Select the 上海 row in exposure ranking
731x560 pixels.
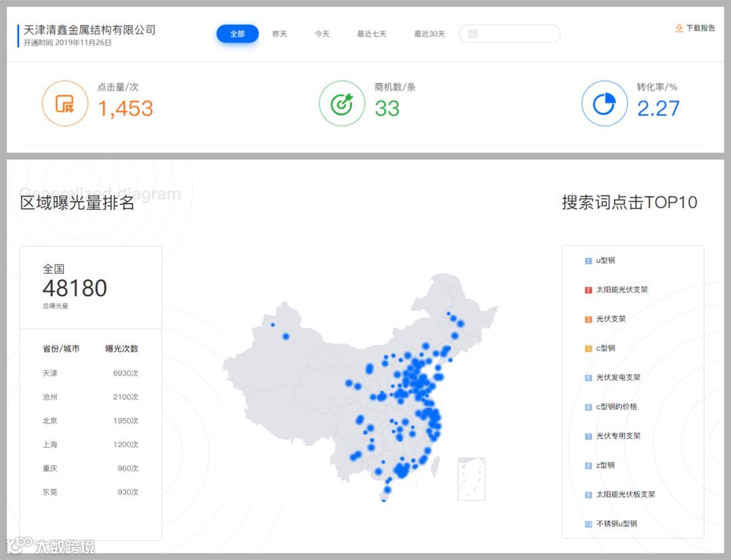(91, 444)
